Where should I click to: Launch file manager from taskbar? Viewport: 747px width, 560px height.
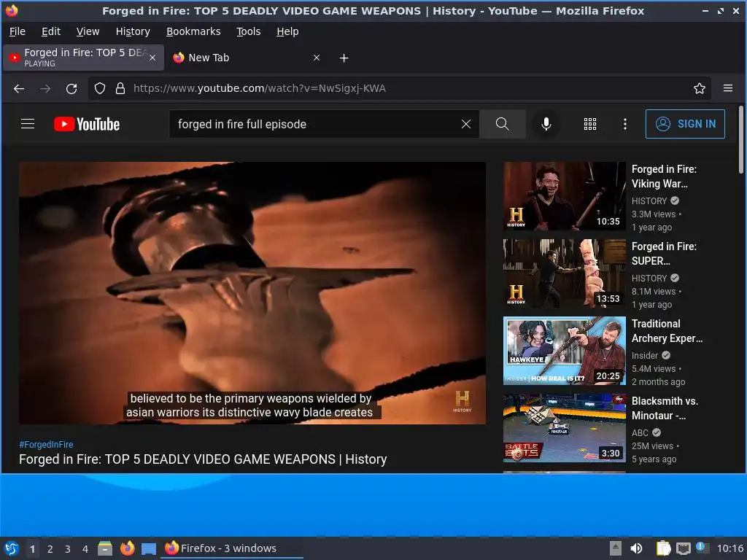click(105, 548)
